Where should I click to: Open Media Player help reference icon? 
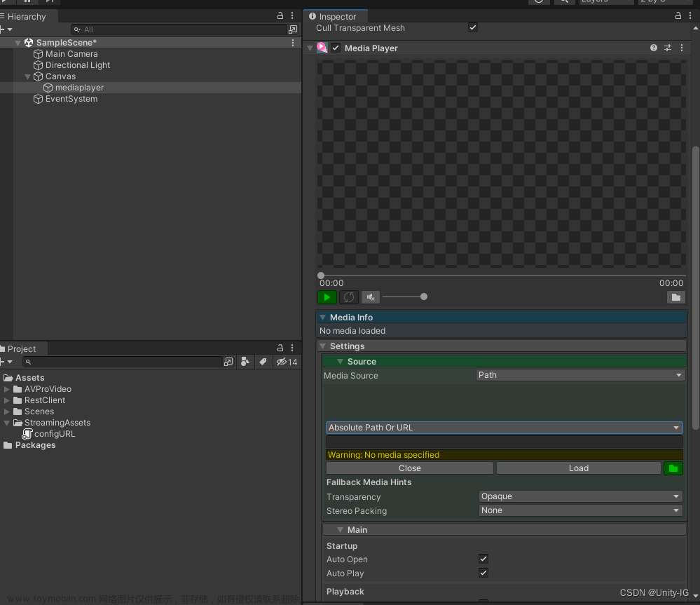point(654,48)
